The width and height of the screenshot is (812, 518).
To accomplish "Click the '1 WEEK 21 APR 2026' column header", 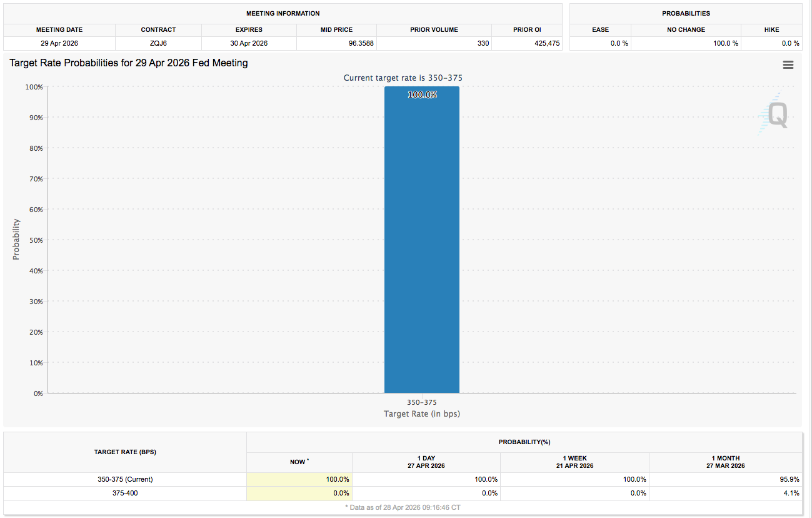I will 574,462.
